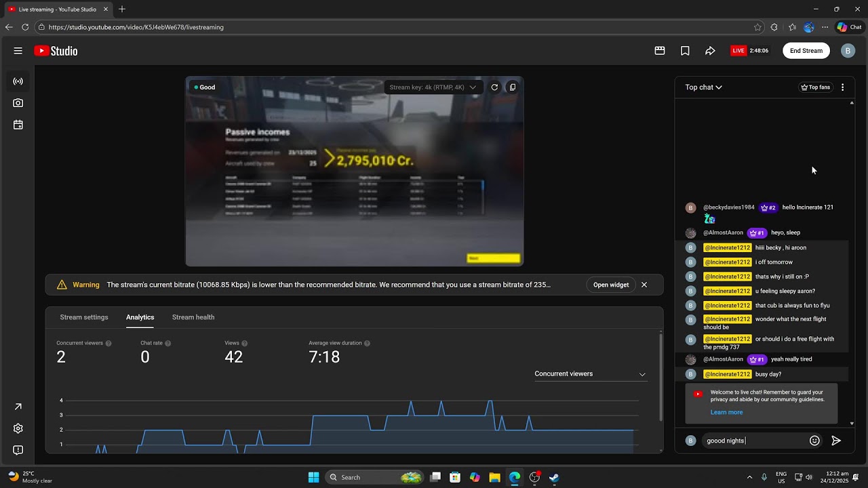Screen dimensions: 868x488
Task: Open the Settings gear in left sidebar
Action: point(18,428)
